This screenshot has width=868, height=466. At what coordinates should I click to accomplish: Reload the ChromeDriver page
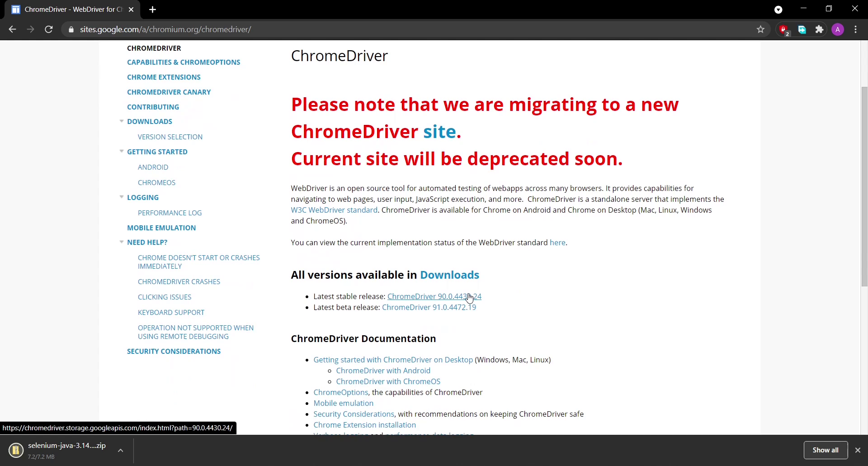pyautogui.click(x=49, y=29)
